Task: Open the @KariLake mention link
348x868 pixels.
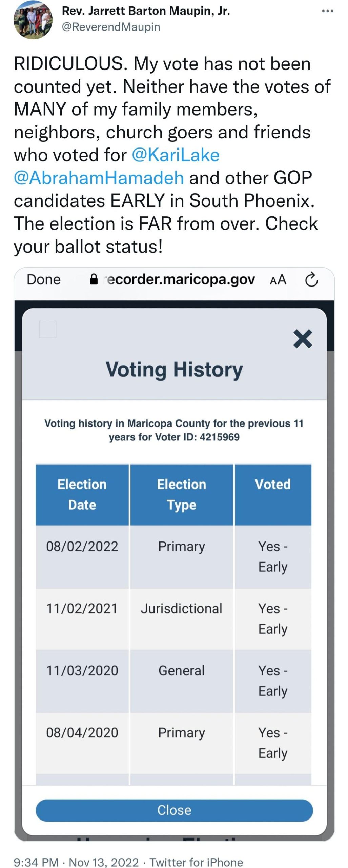Action: (175, 155)
